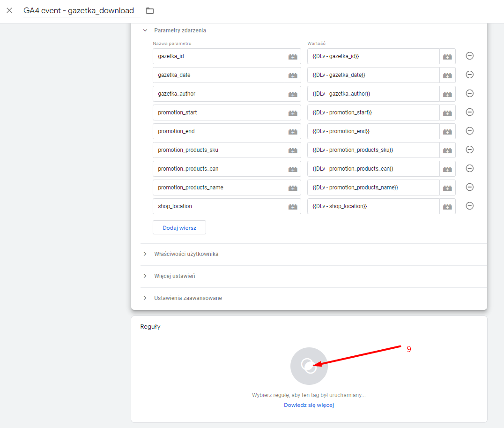The width and height of the screenshot is (504, 428).
Task: Open variable picker beside {{DLv - gazetka_date}} value
Action: tap(447, 75)
